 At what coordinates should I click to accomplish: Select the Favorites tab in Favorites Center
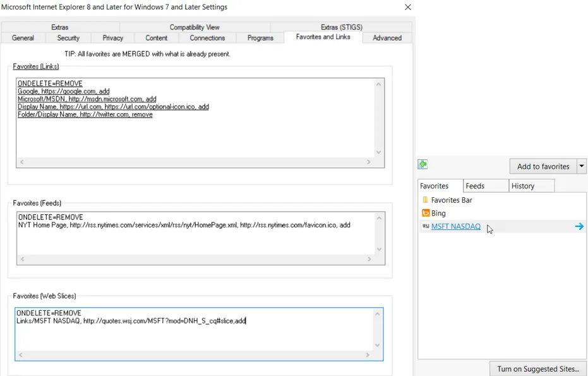click(x=441, y=186)
